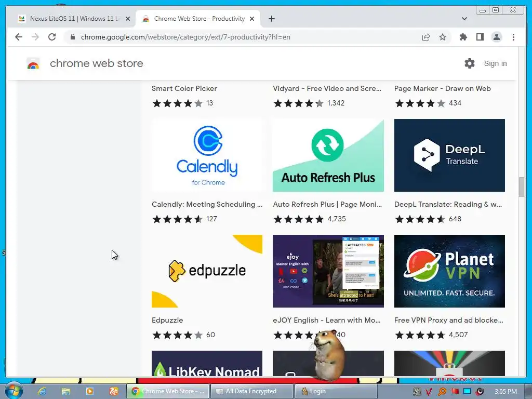View site info via the lock icon
The height and width of the screenshot is (399, 532).
click(73, 37)
